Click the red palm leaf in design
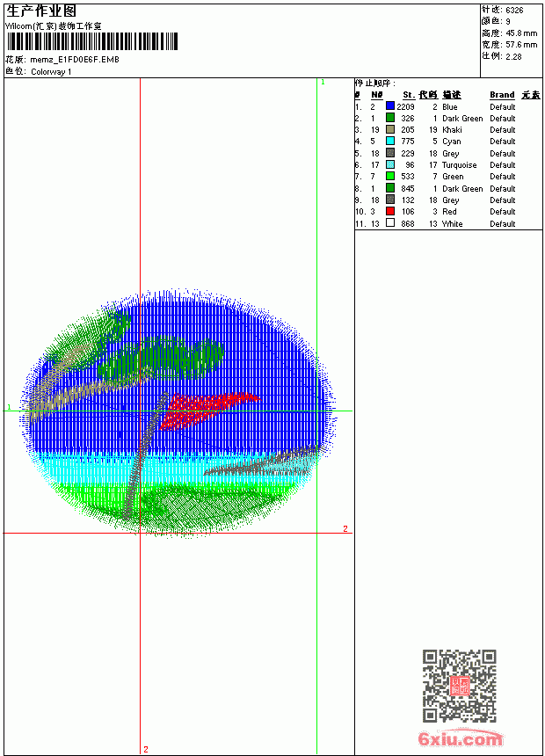 click(207, 409)
